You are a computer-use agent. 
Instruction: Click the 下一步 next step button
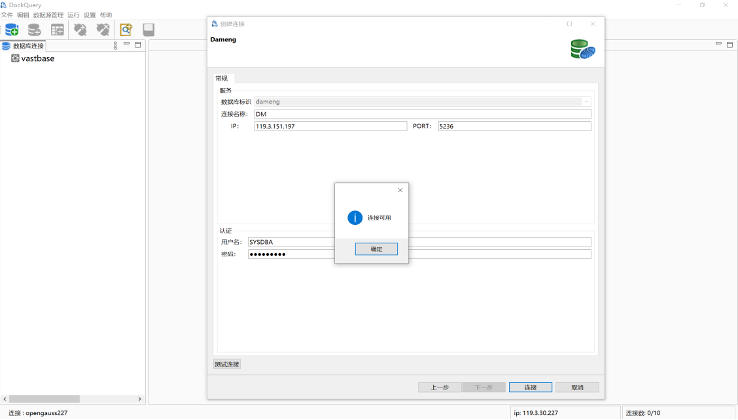(483, 387)
